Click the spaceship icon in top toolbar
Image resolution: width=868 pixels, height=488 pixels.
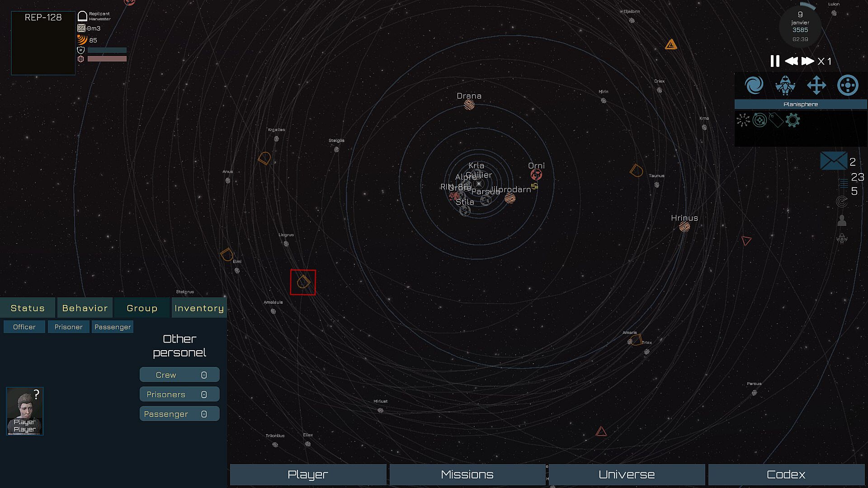(785, 85)
